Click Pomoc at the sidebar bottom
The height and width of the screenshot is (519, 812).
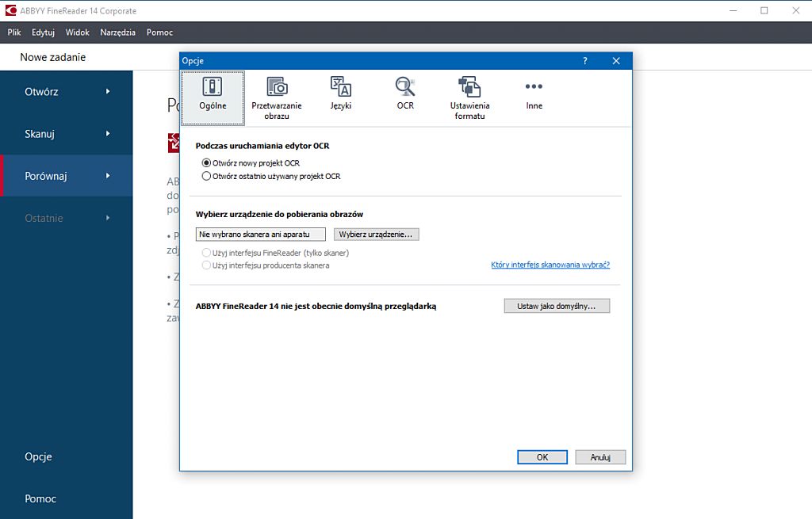[x=40, y=498]
